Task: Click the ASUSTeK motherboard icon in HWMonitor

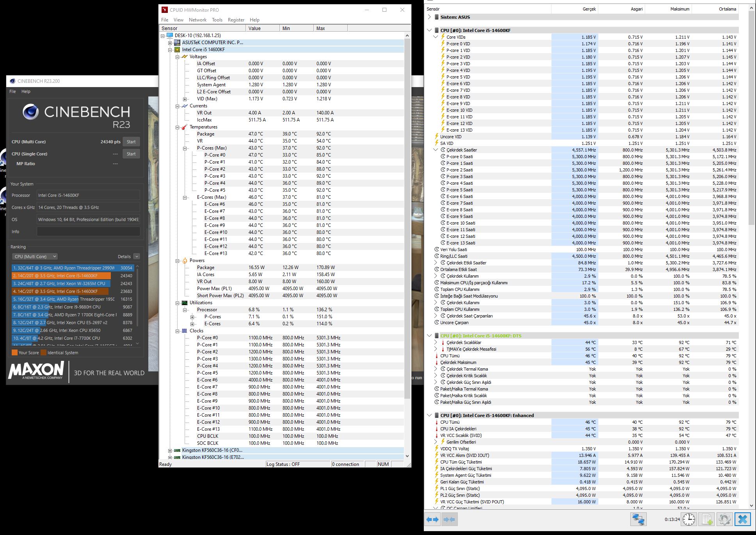Action: coord(177,43)
